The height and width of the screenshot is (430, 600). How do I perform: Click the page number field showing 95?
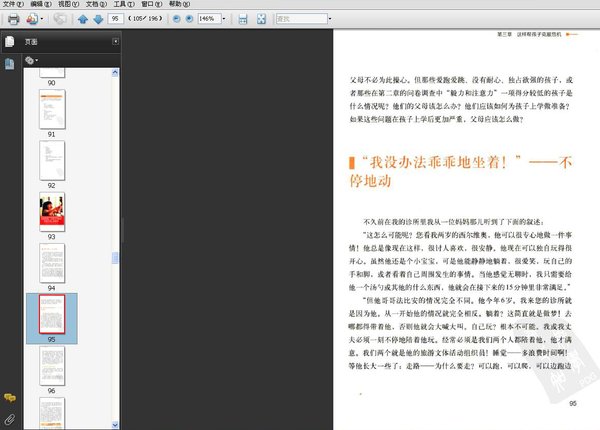tap(116, 18)
